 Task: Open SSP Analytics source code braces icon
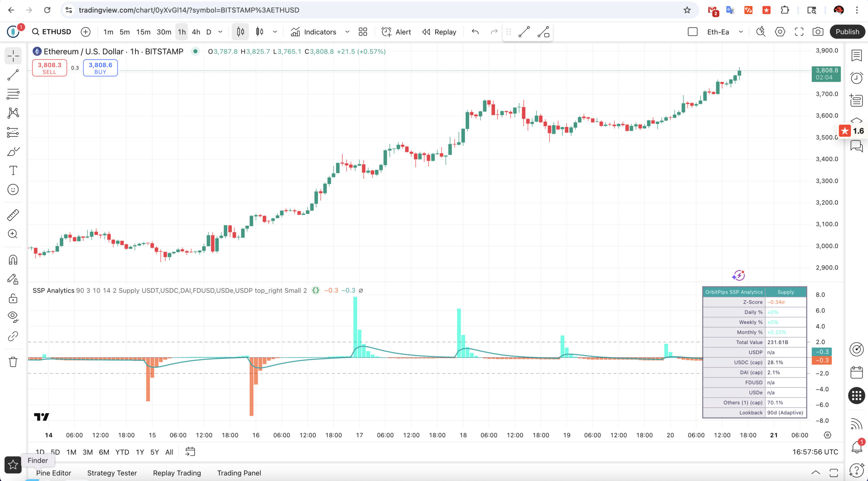click(x=315, y=290)
